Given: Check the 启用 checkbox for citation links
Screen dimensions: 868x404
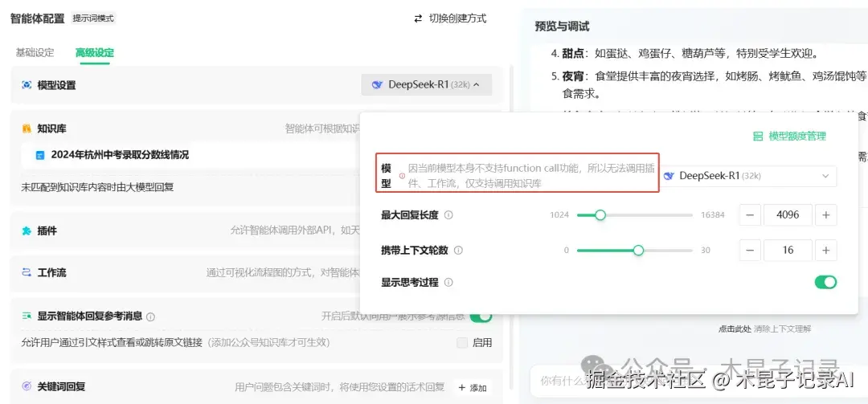Looking at the screenshot, I should (462, 343).
